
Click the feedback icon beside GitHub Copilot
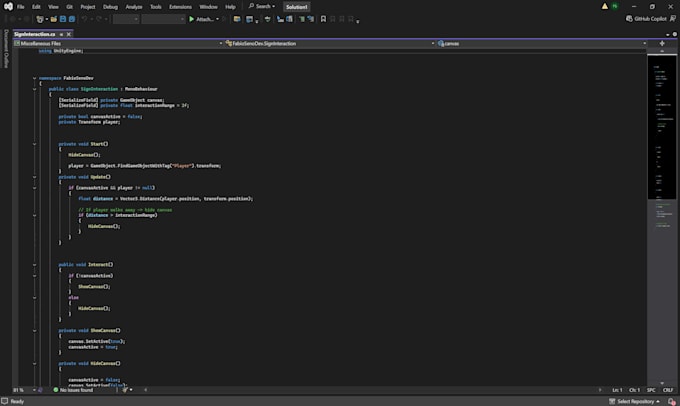[673, 19]
